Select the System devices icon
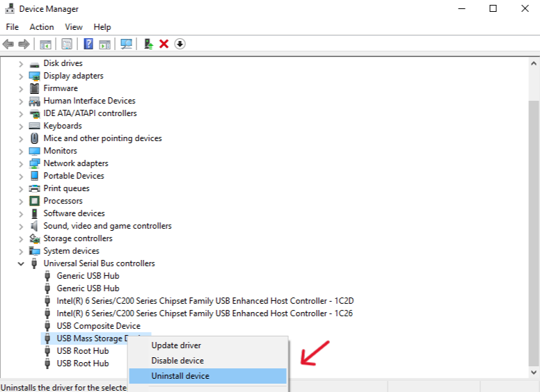 [x=34, y=251]
